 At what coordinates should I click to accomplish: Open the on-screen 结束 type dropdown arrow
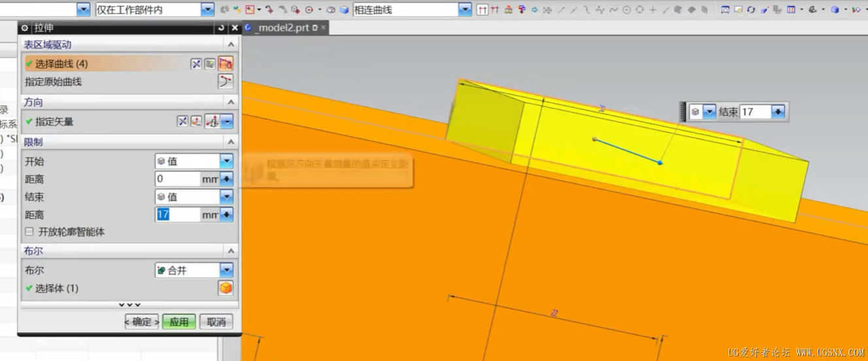coord(710,112)
